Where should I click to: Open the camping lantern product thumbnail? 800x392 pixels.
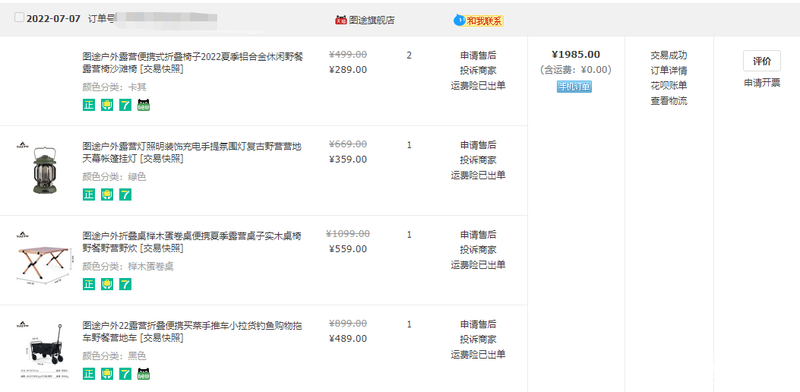click(x=44, y=168)
